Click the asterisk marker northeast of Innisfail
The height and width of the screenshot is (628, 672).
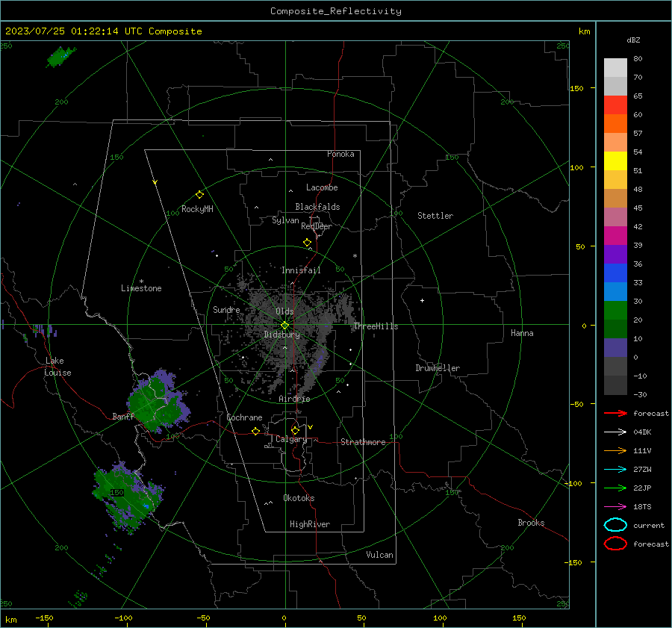(355, 256)
